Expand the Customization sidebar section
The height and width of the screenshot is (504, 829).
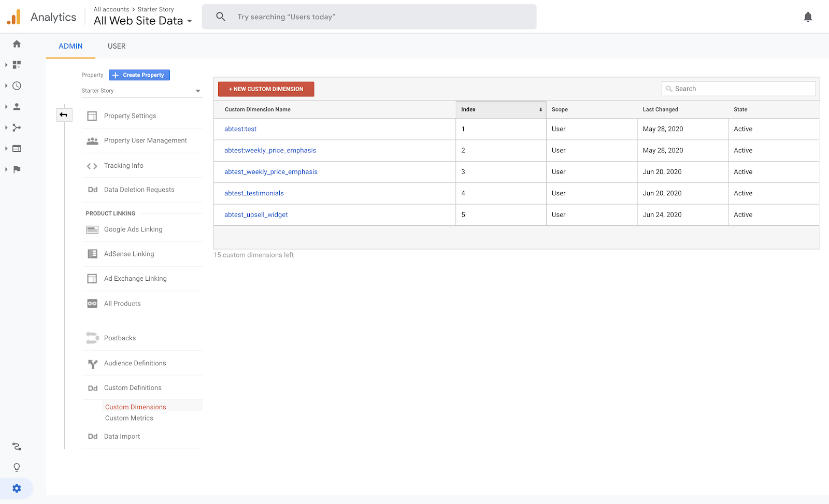click(x=16, y=65)
